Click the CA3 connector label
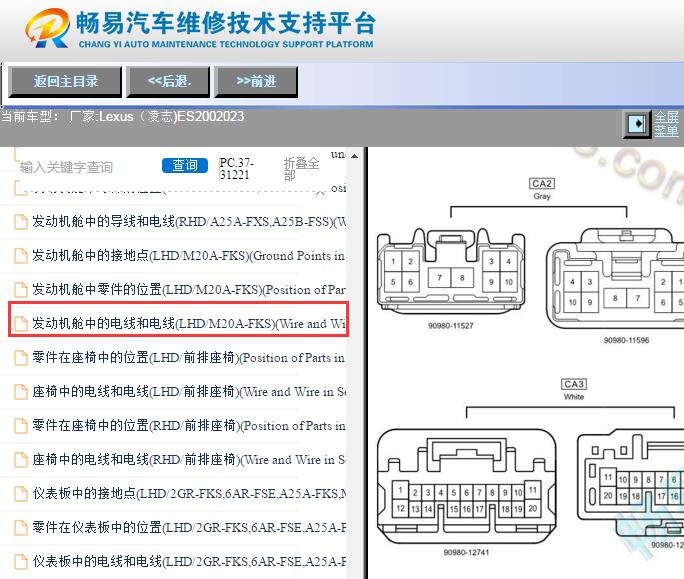 pyautogui.click(x=574, y=384)
